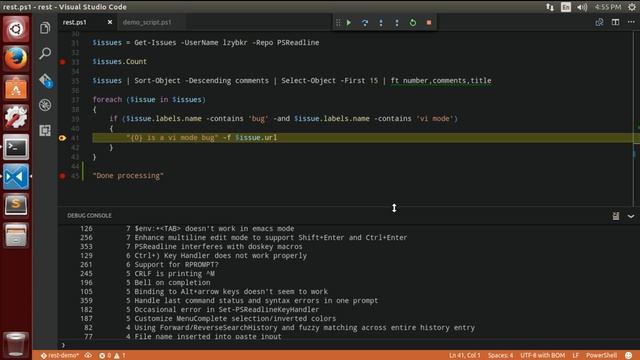Open the Source Control view
640x360 pixels.
[45, 80]
